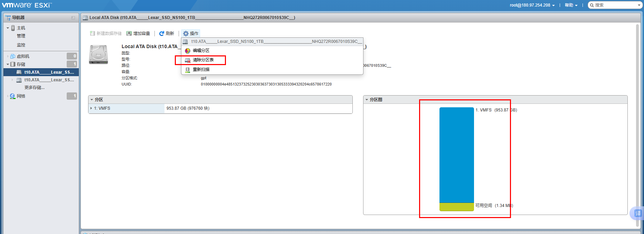This screenshot has height=234, width=644.
Task: Click the 网络 network globe icon
Action: click(x=13, y=96)
